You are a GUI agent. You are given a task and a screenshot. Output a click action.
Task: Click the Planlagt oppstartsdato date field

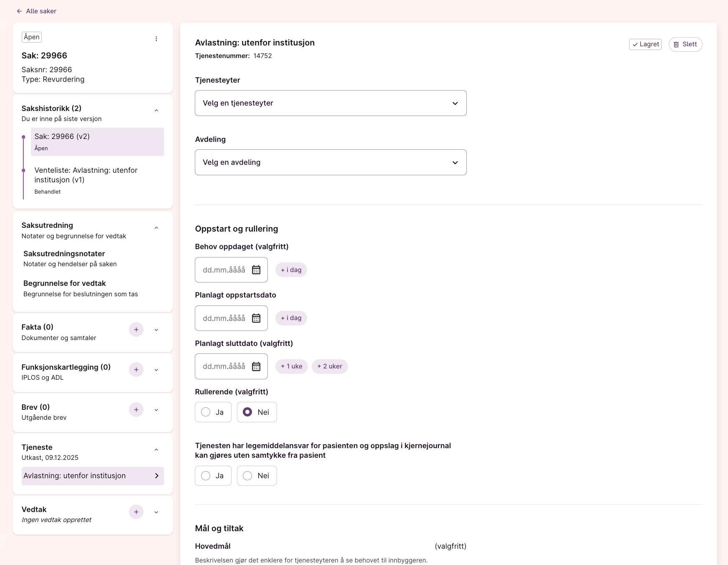pos(224,318)
